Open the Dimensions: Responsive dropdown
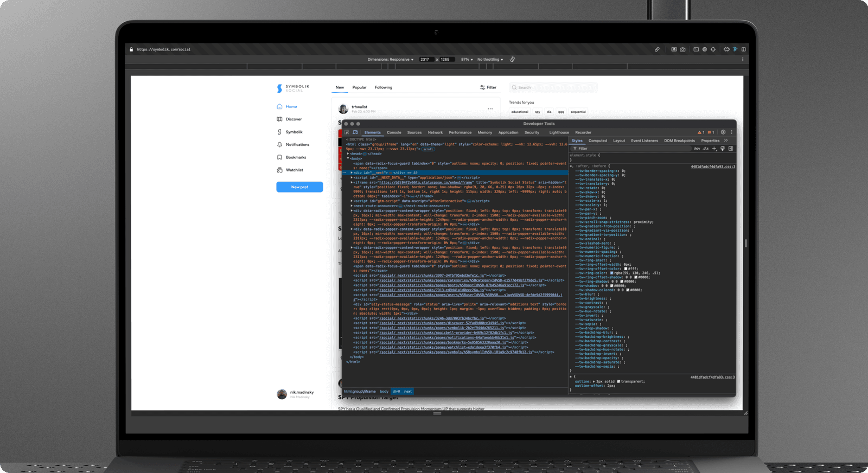 [x=390, y=60]
